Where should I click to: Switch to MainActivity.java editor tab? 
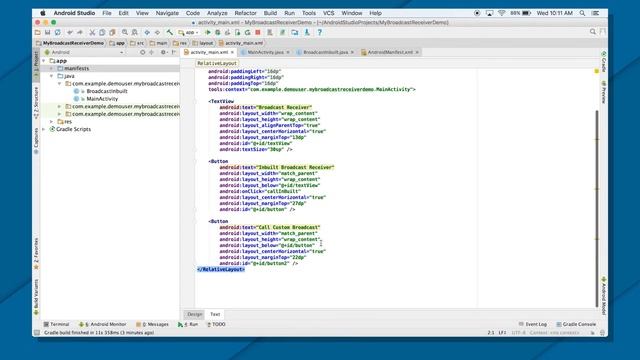point(265,52)
